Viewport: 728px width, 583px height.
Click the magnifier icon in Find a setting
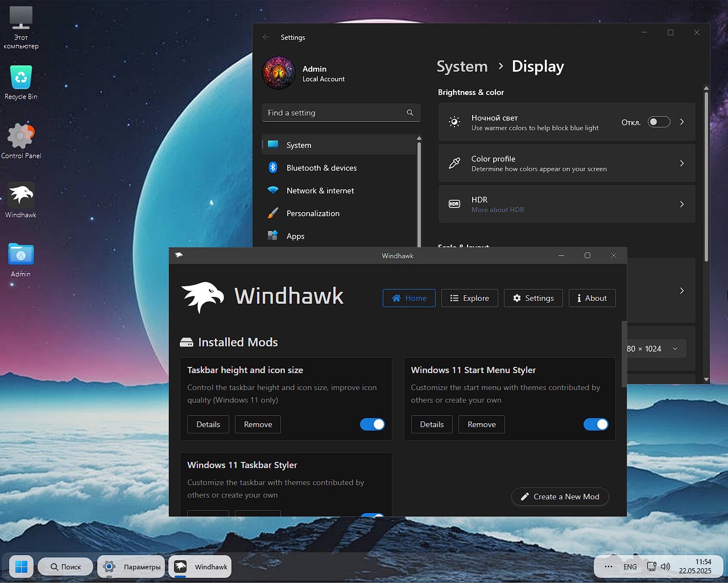pyautogui.click(x=410, y=113)
